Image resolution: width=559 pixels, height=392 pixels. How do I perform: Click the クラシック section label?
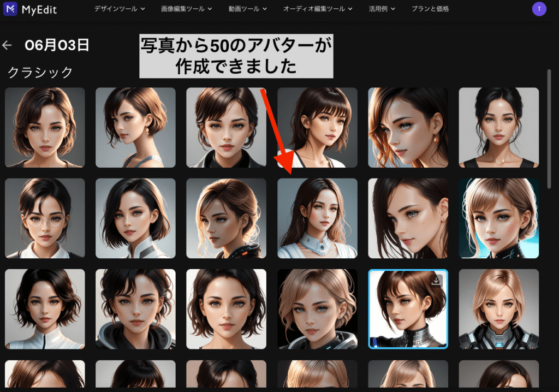40,73
